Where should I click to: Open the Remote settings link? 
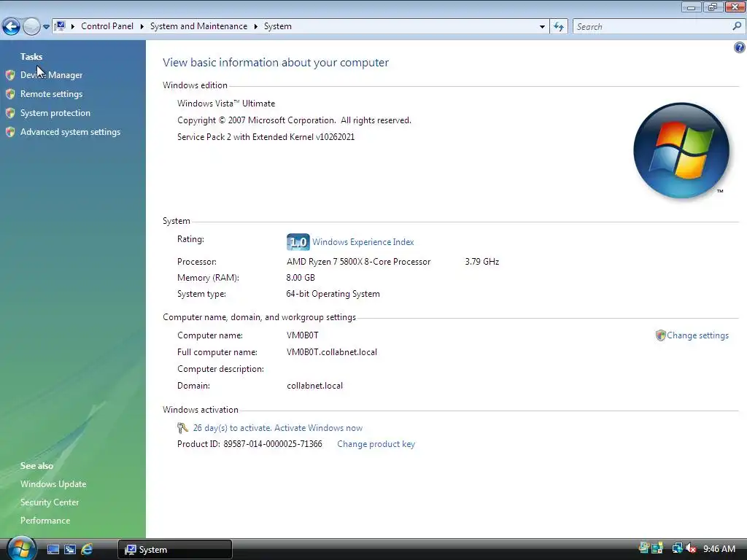tap(52, 94)
